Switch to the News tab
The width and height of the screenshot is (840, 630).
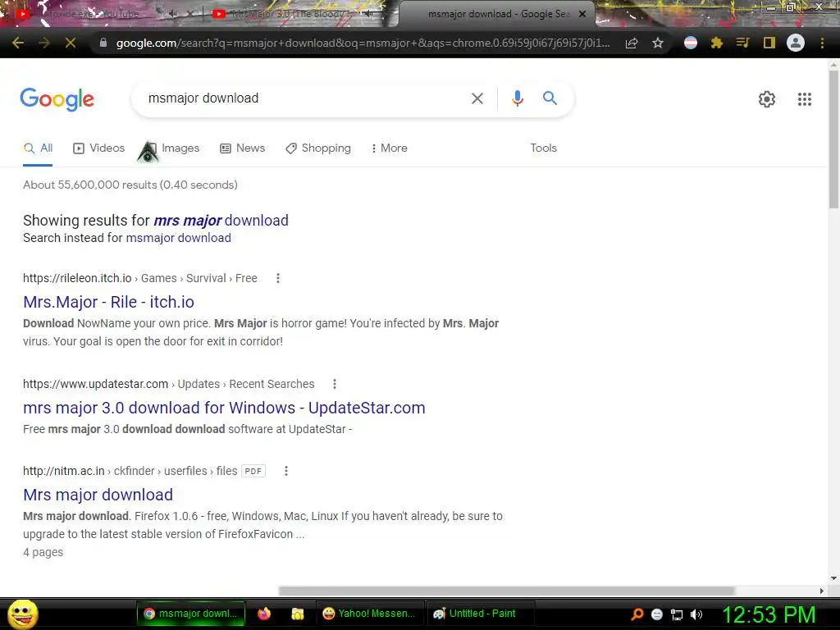(x=242, y=148)
